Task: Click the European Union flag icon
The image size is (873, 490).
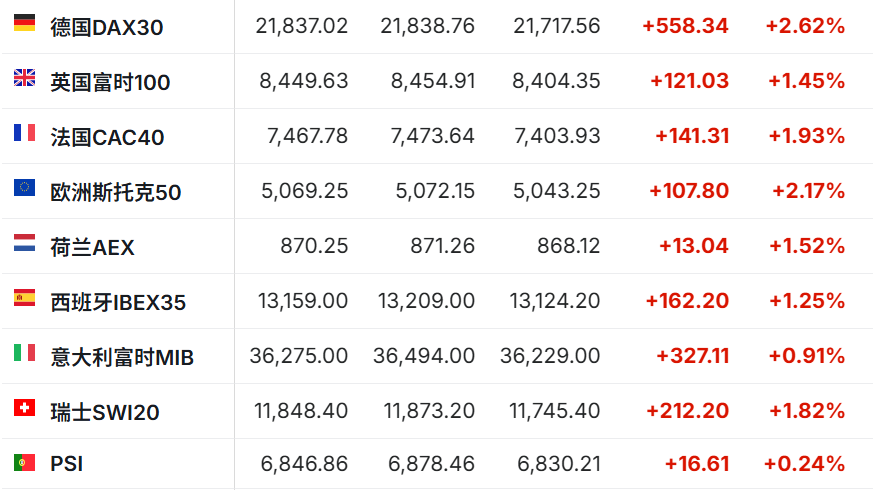Action: [x=24, y=188]
